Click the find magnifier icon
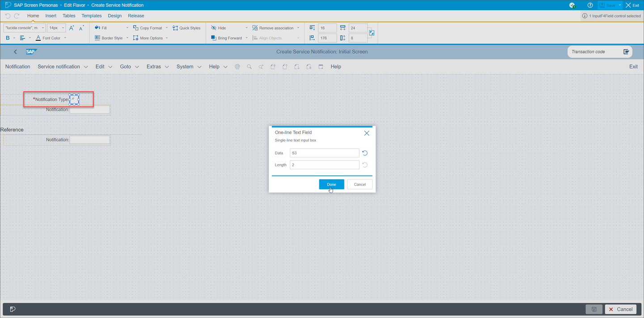The height and width of the screenshot is (318, 644). coord(249,67)
